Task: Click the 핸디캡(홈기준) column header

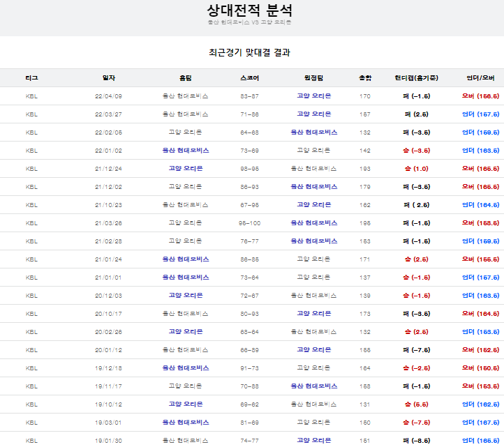Action: click(x=417, y=77)
